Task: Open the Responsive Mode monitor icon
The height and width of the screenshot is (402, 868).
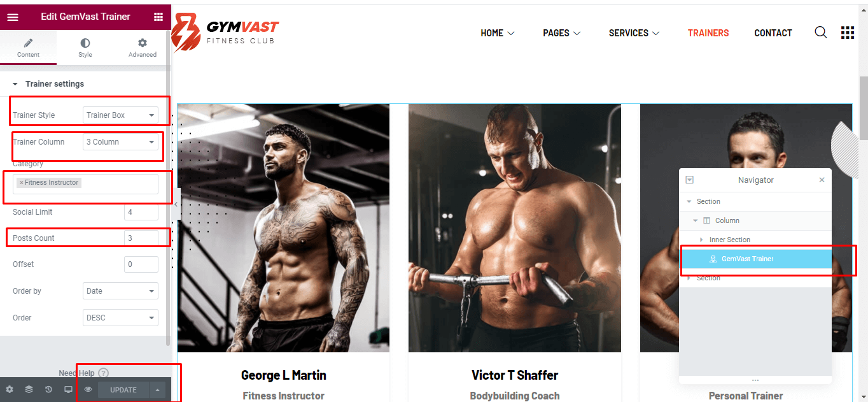Action: [68, 389]
